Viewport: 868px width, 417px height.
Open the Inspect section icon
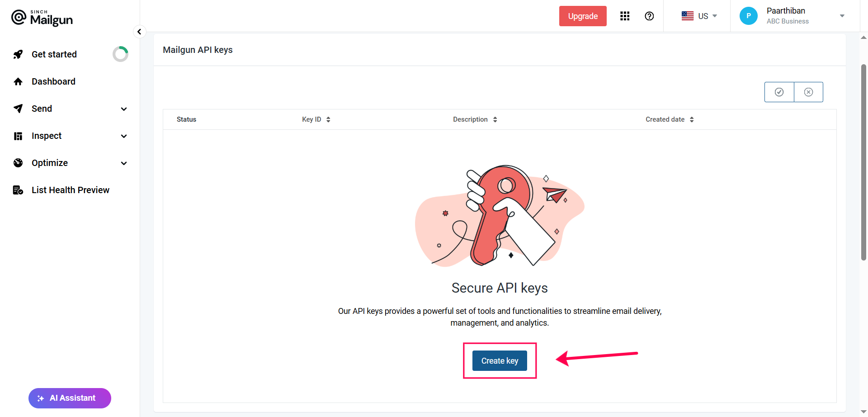point(18,136)
